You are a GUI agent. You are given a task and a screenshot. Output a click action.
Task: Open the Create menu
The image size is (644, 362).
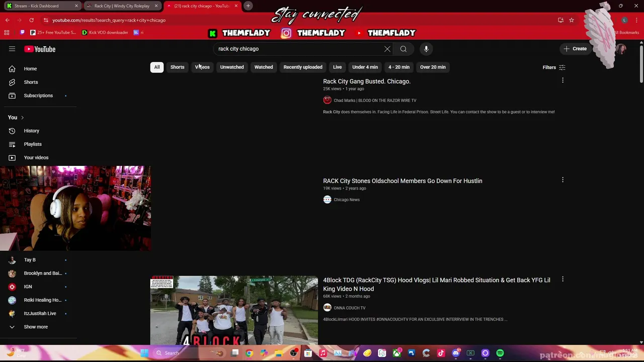pyautogui.click(x=575, y=49)
